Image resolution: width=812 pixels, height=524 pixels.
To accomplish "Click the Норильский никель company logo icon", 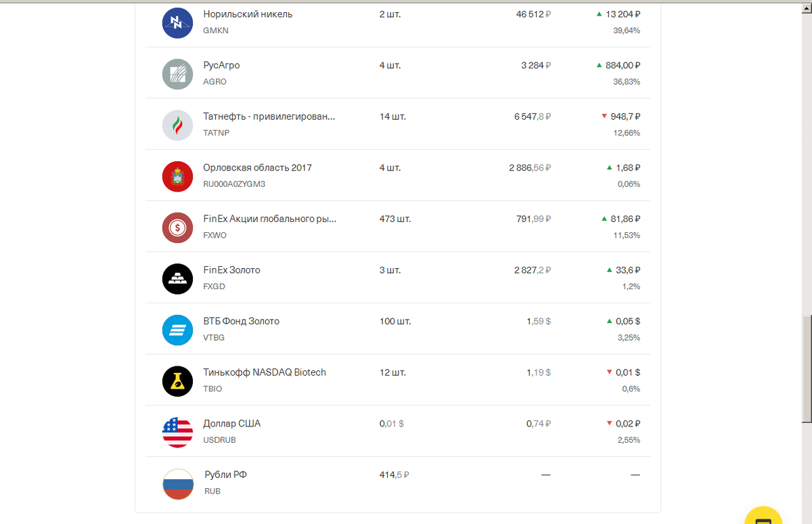I will (x=177, y=21).
